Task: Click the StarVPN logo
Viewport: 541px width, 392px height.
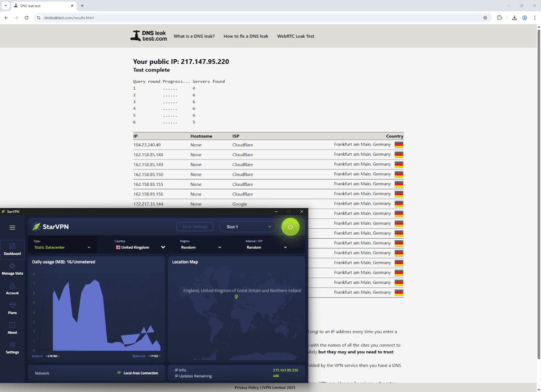Action: coord(50,227)
